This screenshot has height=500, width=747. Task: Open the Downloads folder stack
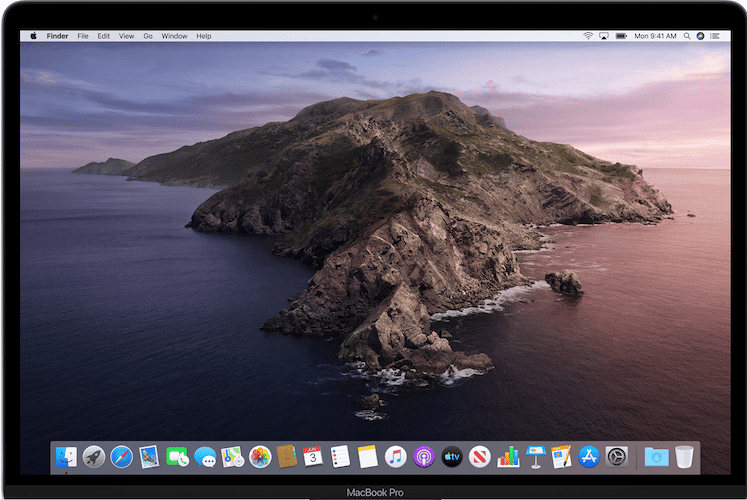(x=656, y=457)
